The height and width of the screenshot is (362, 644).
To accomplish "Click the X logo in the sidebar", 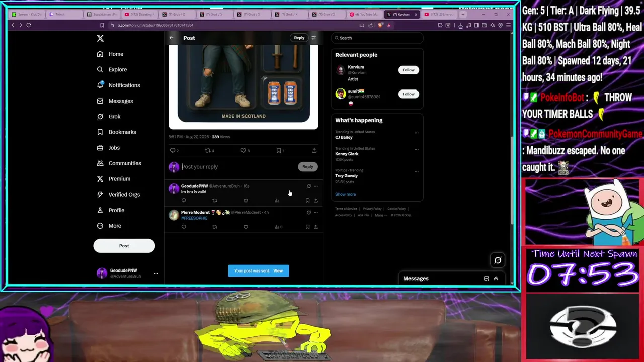I will coord(100,38).
